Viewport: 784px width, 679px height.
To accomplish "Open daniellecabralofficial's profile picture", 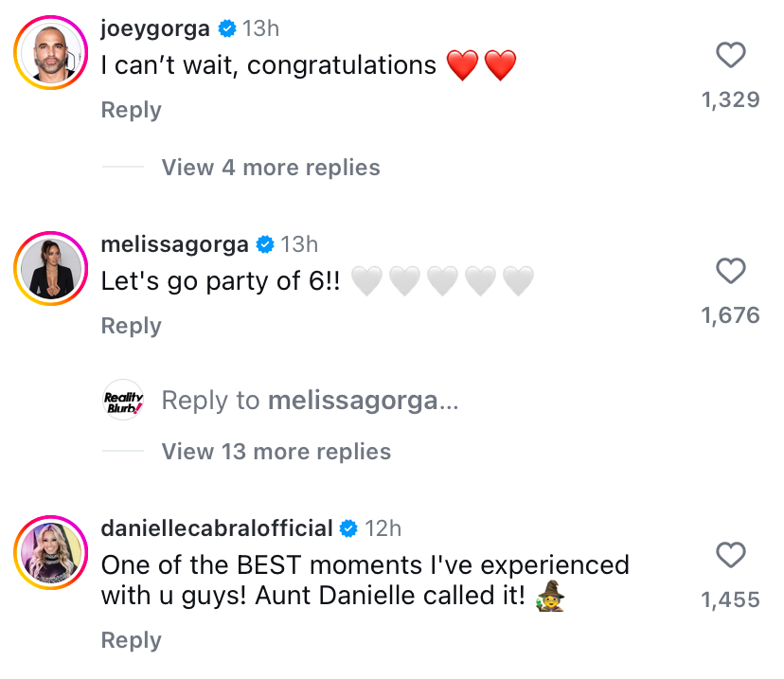I will tap(49, 555).
